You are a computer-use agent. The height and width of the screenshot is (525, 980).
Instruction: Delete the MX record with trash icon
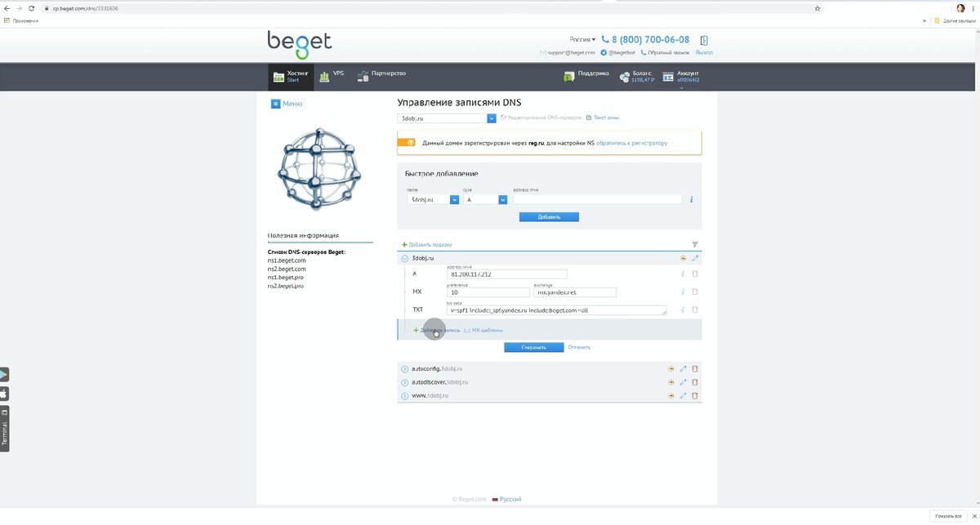(x=695, y=292)
